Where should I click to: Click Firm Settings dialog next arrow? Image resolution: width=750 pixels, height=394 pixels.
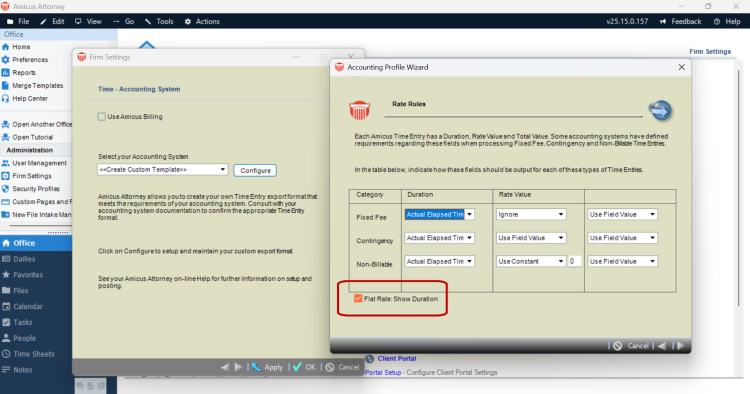(x=238, y=367)
